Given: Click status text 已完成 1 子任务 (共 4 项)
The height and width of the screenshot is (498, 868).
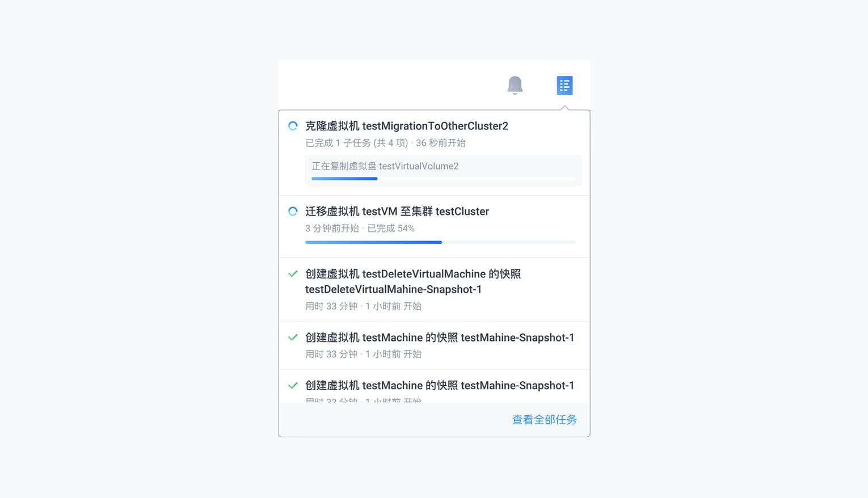Looking at the screenshot, I should pos(357,143).
